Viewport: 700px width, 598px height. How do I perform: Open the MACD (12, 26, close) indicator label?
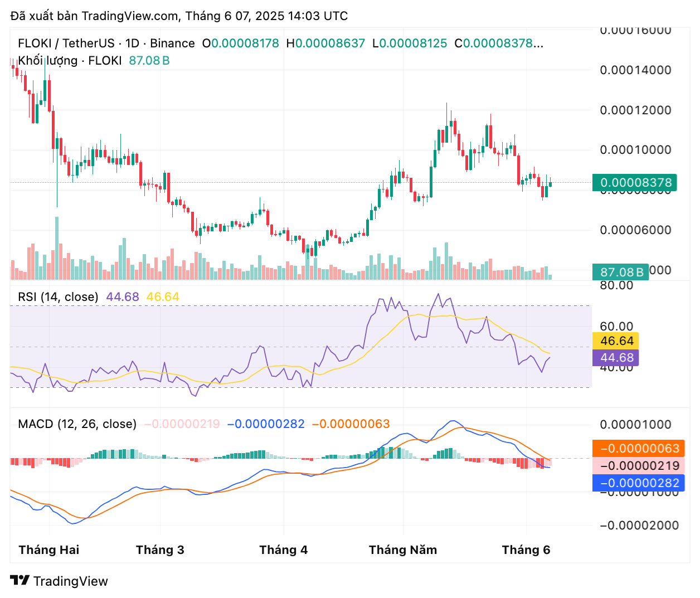click(x=77, y=424)
